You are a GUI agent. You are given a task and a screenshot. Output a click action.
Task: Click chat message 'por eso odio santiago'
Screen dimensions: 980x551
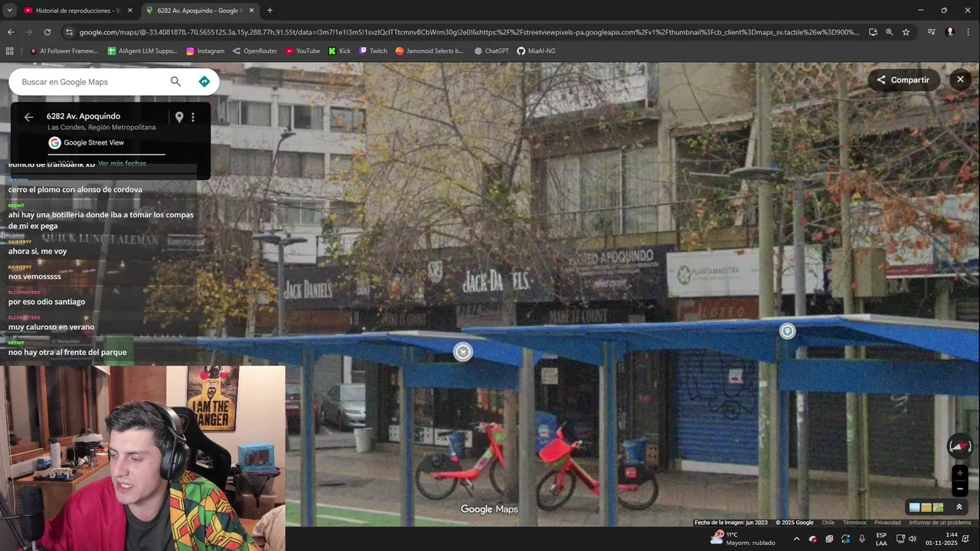47,302
